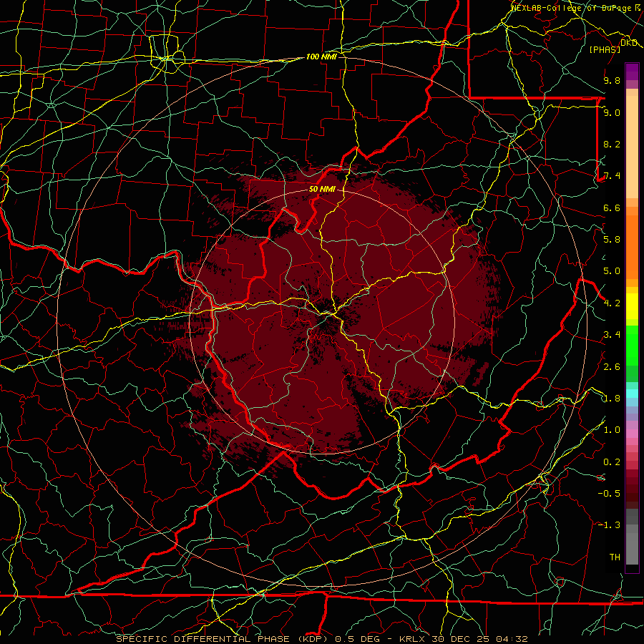The height and width of the screenshot is (644, 644).
Task: Click the -0.5 value on the color scale
Action: [x=609, y=494]
